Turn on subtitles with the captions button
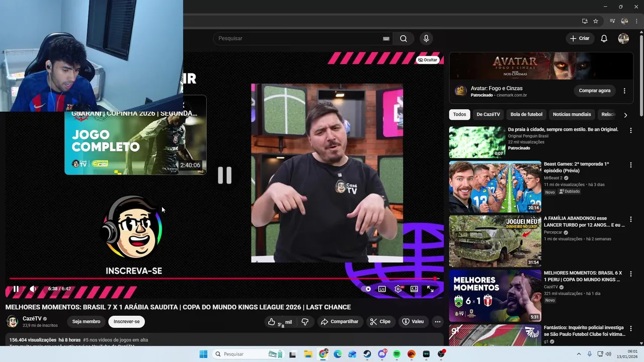 (382, 289)
